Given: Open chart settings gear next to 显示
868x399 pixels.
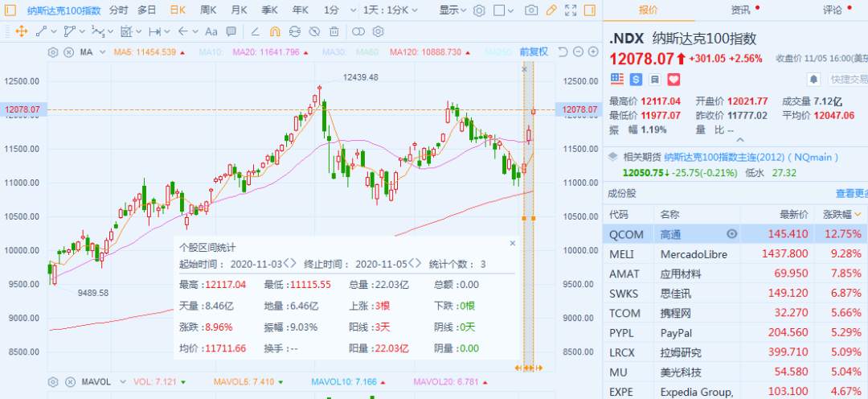Looking at the screenshot, I should tap(479, 10).
